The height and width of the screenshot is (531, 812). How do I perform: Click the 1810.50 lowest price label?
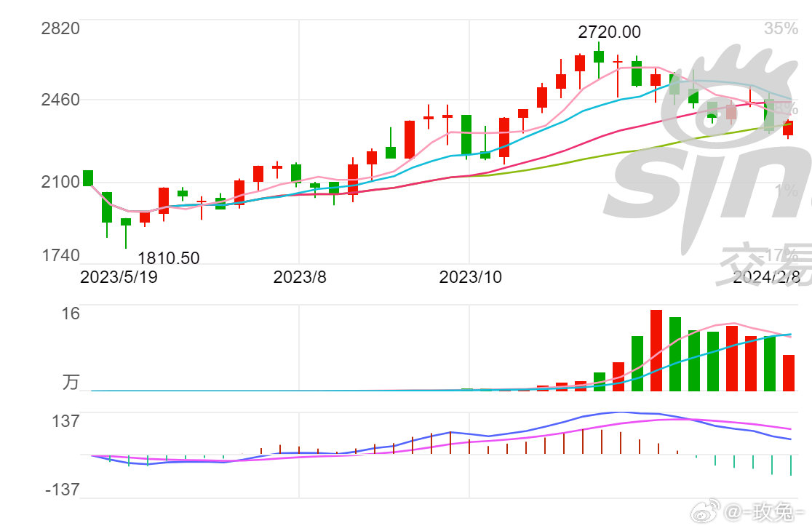(x=168, y=258)
